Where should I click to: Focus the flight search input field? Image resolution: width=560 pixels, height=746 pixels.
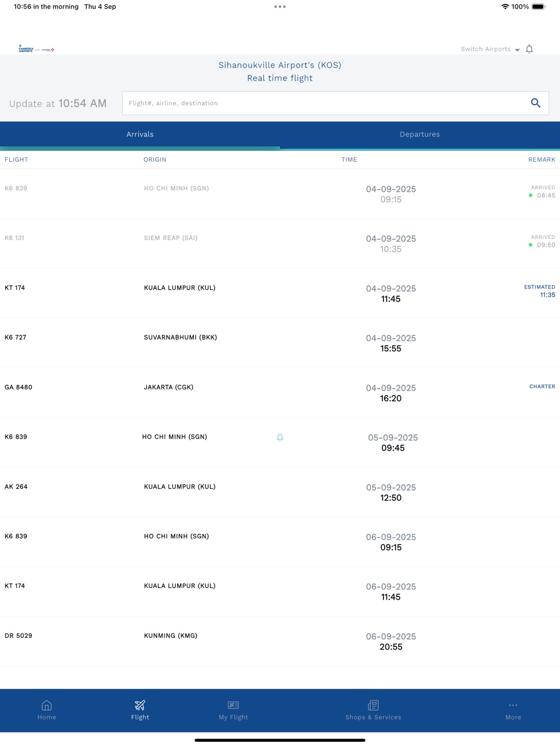[324, 103]
